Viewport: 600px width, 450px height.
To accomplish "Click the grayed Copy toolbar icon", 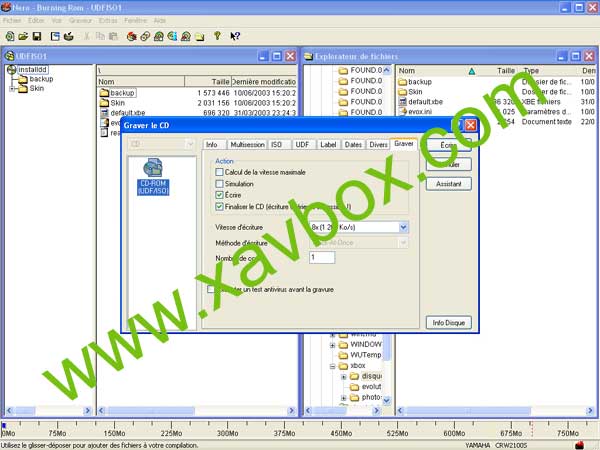I will (100, 36).
